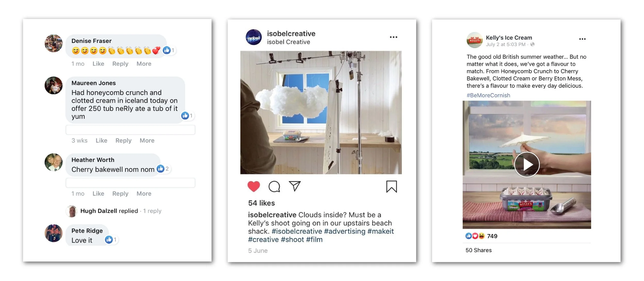Save the post with bookmark icon
Image resolution: width=644 pixels, height=281 pixels.
click(x=391, y=187)
